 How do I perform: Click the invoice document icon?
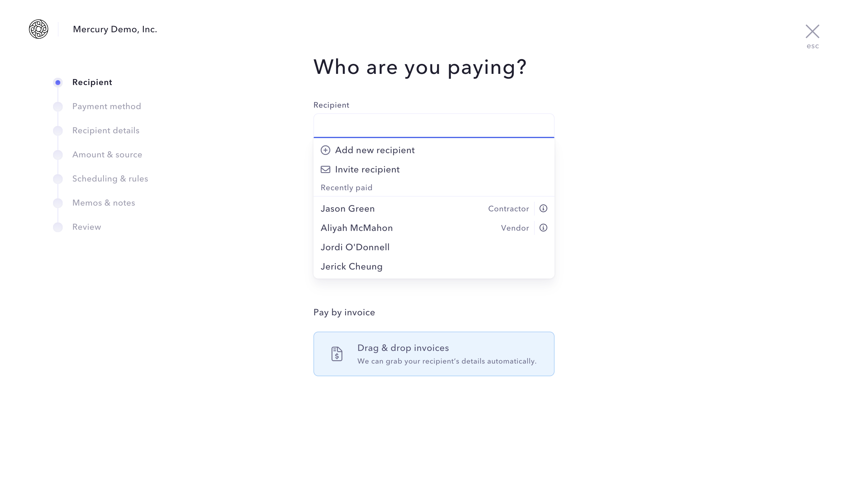pyautogui.click(x=336, y=354)
